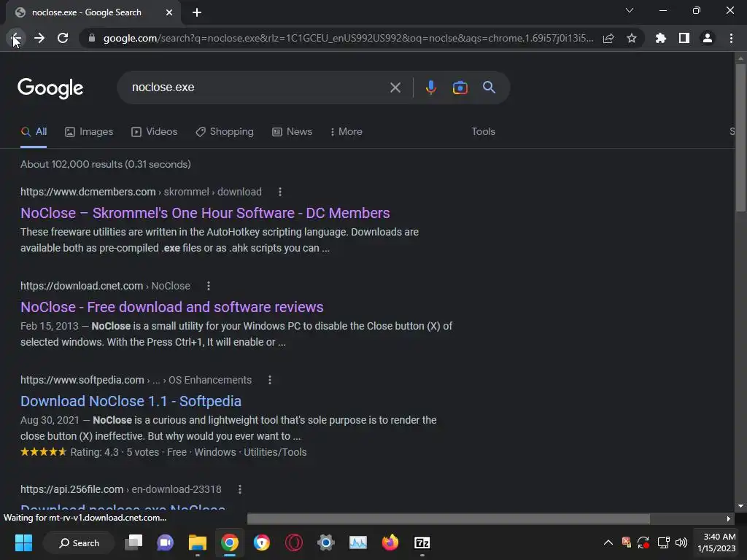View site information via the lock icon

(92, 38)
